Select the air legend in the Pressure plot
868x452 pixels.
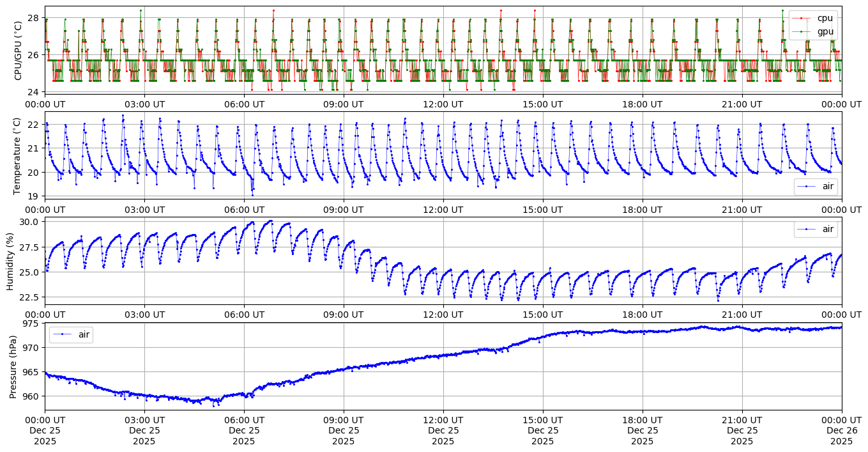pos(84,334)
